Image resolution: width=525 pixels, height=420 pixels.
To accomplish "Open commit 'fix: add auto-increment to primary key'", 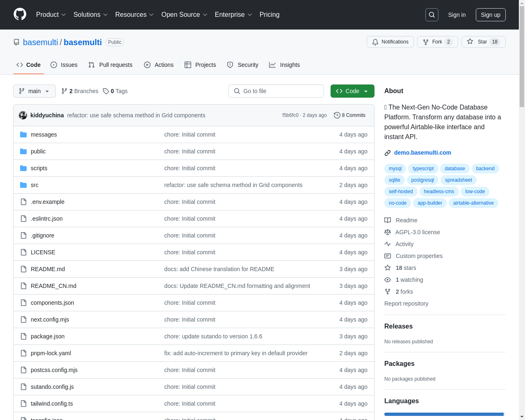I will tap(236, 353).
